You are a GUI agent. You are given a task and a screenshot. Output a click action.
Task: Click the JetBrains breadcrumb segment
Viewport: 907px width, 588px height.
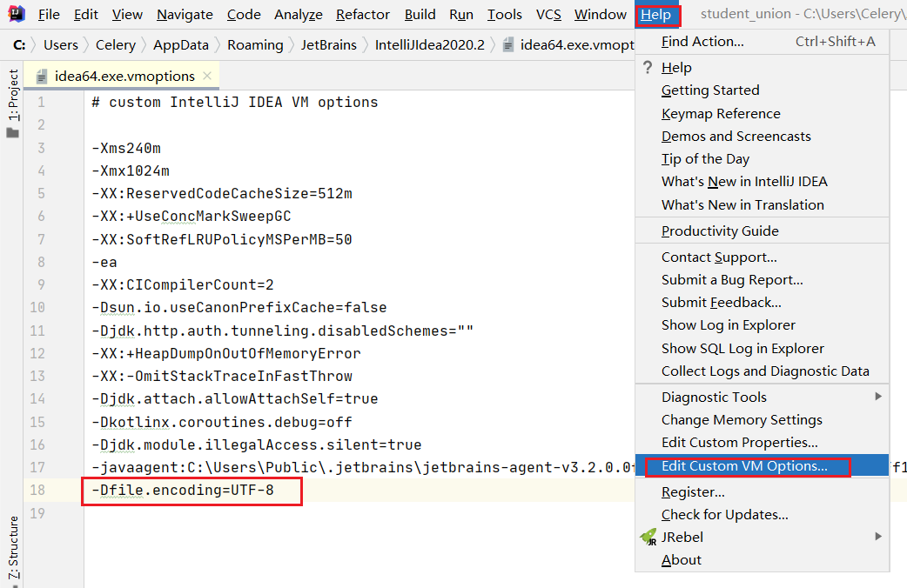pyautogui.click(x=328, y=45)
